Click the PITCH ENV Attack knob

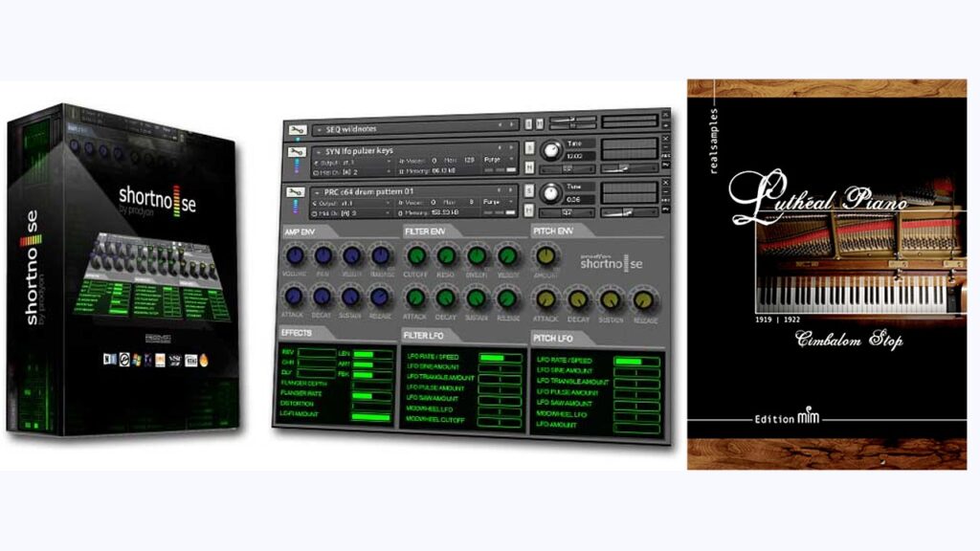tap(546, 299)
